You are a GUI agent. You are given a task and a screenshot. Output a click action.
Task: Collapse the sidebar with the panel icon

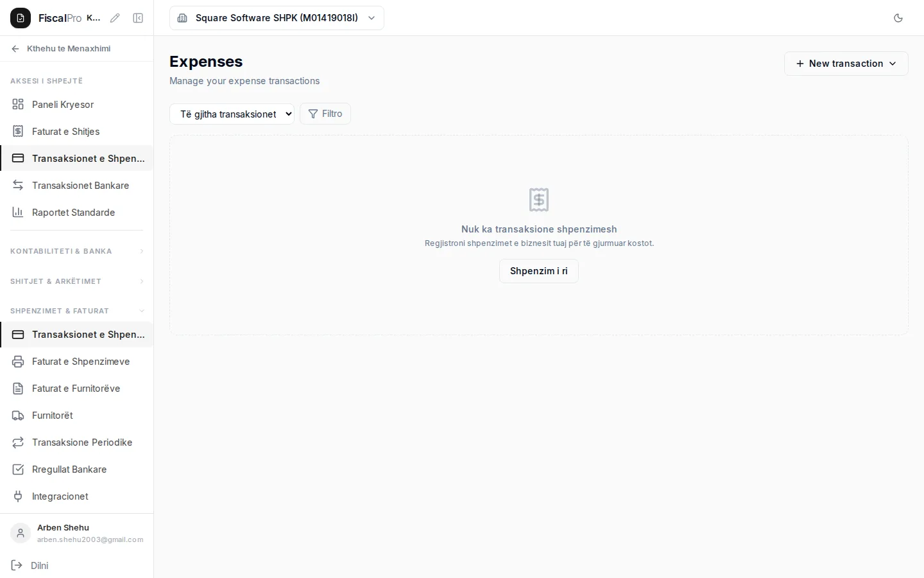[x=138, y=18]
